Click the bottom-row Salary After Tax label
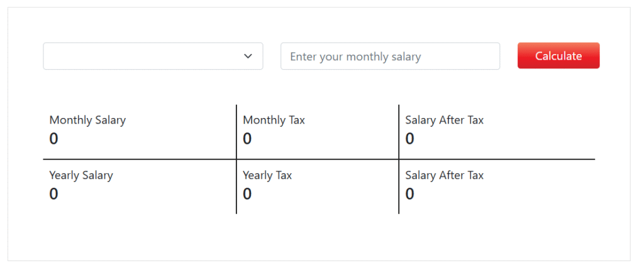644x275 pixels. [444, 175]
